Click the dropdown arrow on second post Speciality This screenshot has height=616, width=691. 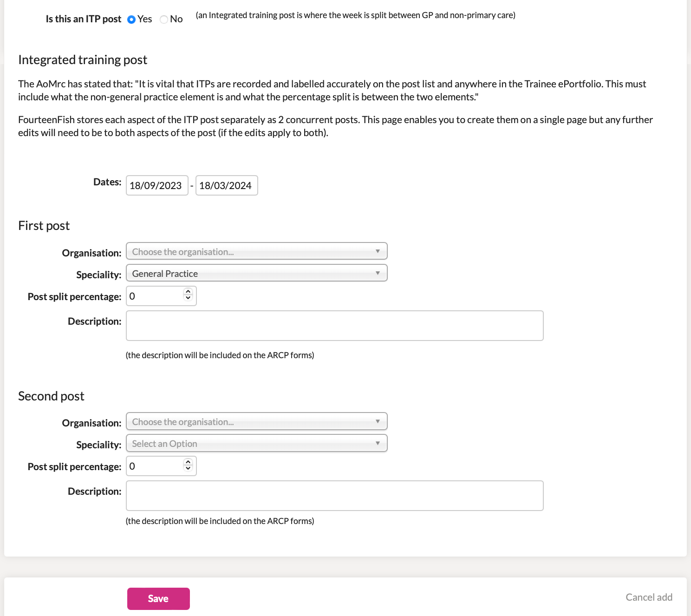[378, 443]
